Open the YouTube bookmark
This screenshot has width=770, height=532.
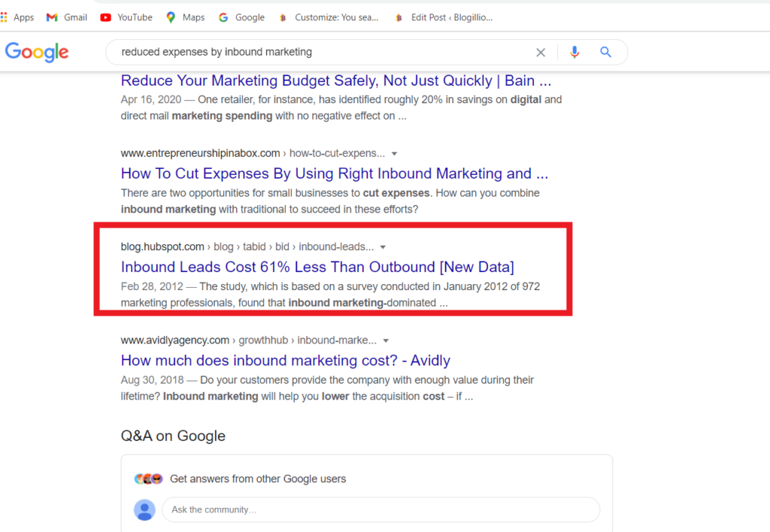126,17
